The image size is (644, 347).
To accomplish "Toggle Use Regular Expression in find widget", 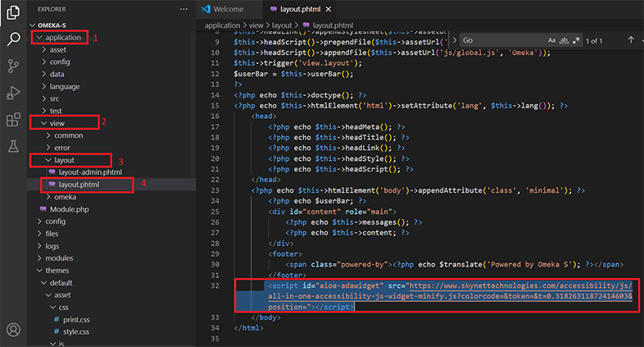I will pos(577,39).
